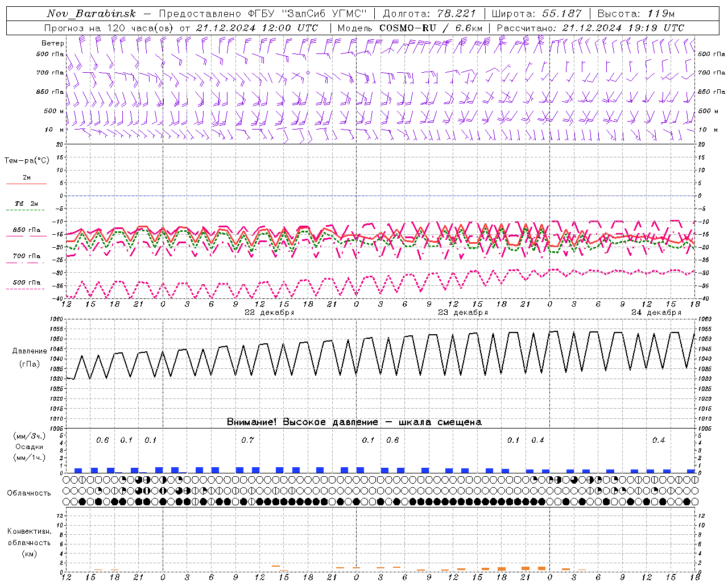Image resolution: width=728 pixels, height=582 pixels.
Task: Click the high pressure warning text
Action: click(x=354, y=422)
